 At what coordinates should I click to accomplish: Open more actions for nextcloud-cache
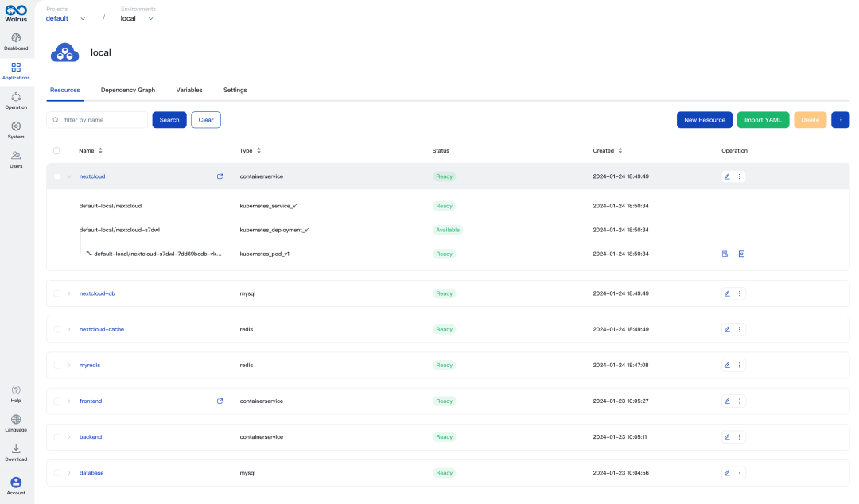click(x=739, y=329)
